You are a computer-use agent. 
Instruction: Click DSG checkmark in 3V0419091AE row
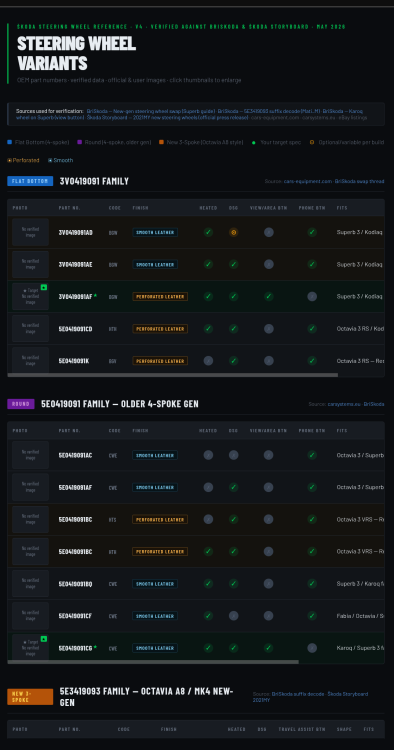coord(233,265)
